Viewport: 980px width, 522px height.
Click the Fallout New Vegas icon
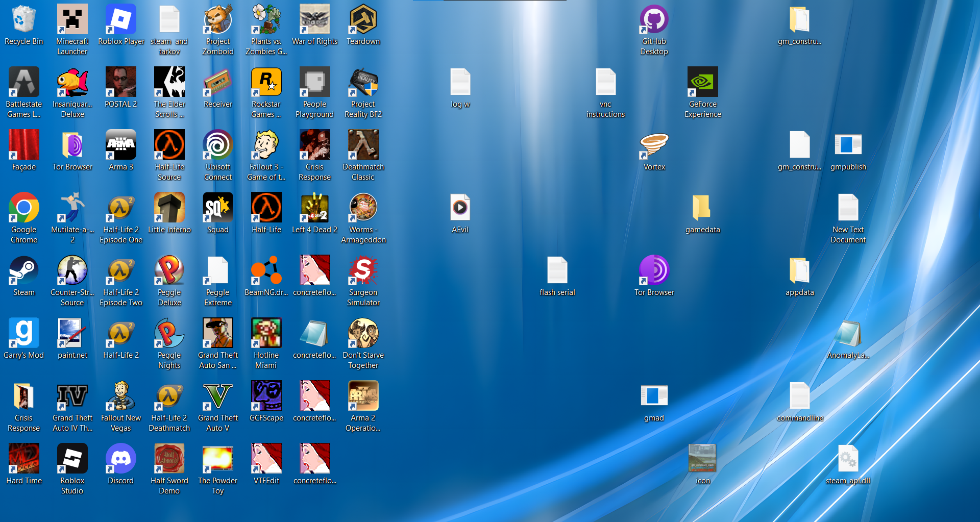click(120, 395)
